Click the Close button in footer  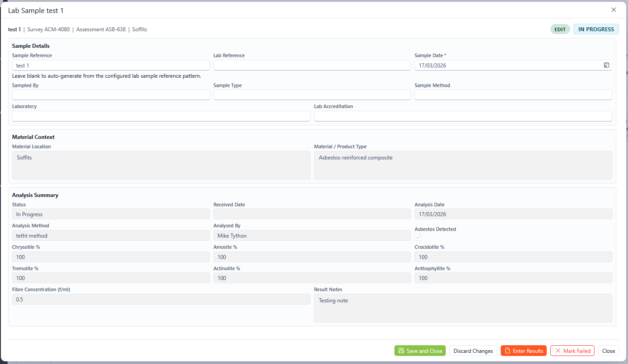[608, 351]
